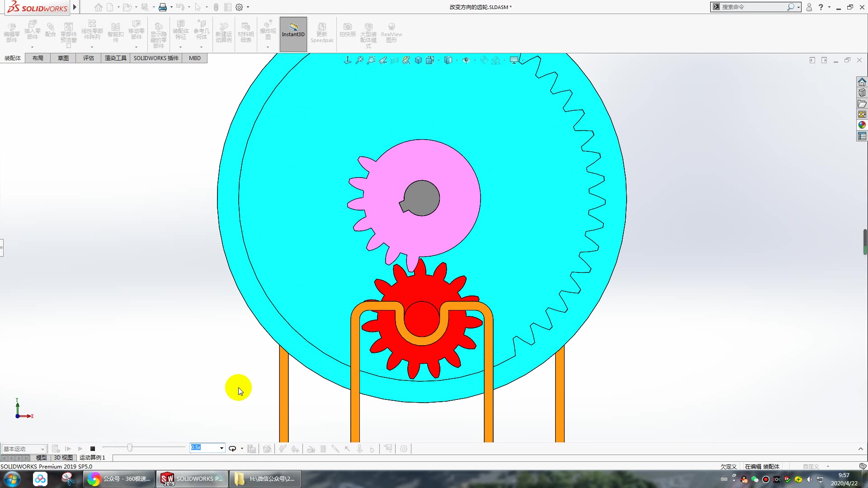The image size is (868, 488).
Task: Click the Print icon in top toolbar
Action: click(x=163, y=7)
